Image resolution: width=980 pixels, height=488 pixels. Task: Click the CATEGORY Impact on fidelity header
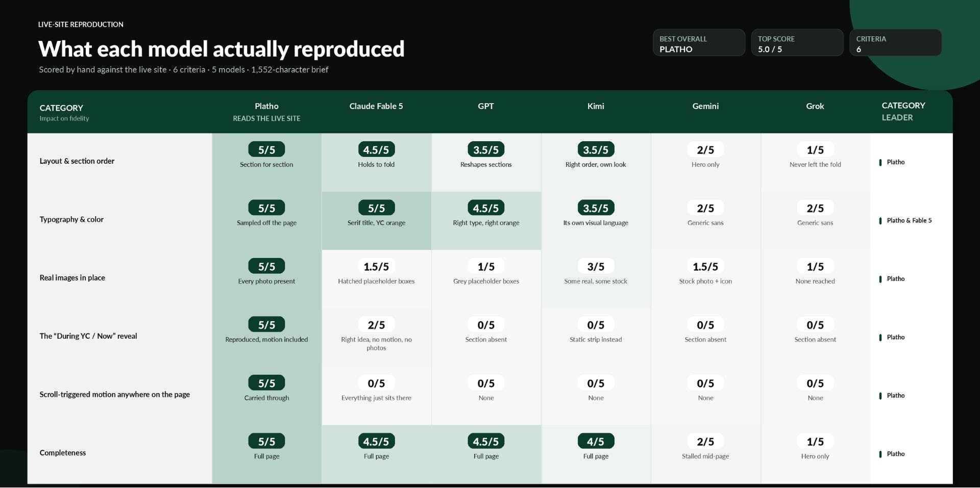[64, 112]
